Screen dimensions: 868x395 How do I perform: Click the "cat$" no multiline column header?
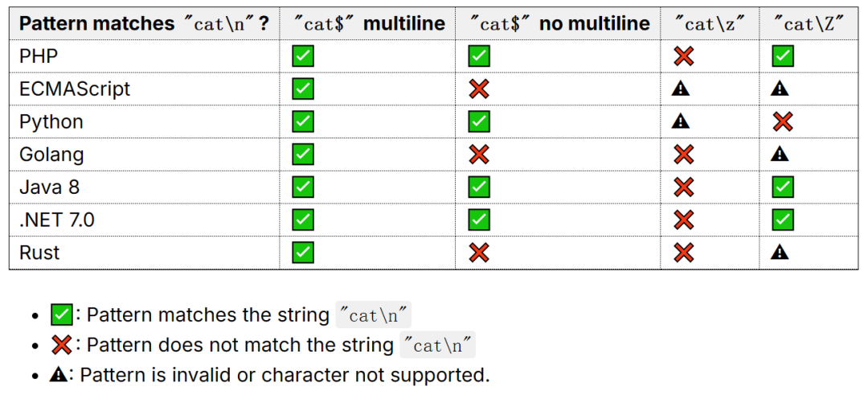(x=559, y=23)
